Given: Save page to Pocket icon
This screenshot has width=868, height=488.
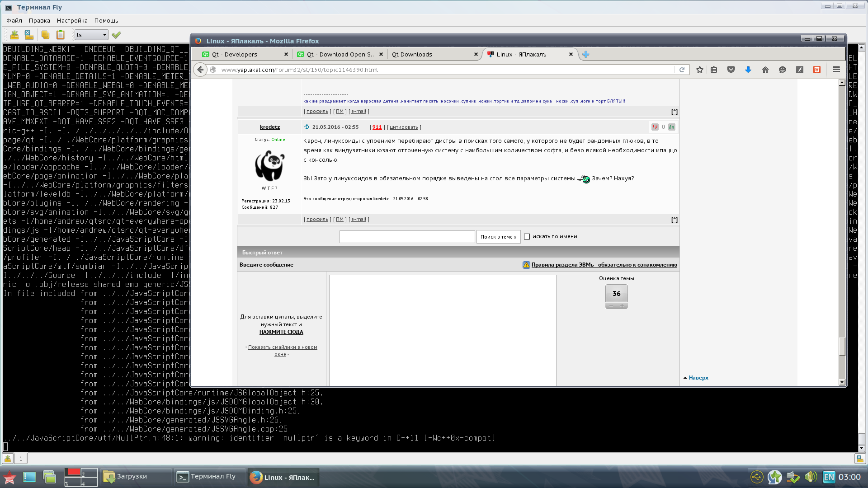Looking at the screenshot, I should 731,70.
